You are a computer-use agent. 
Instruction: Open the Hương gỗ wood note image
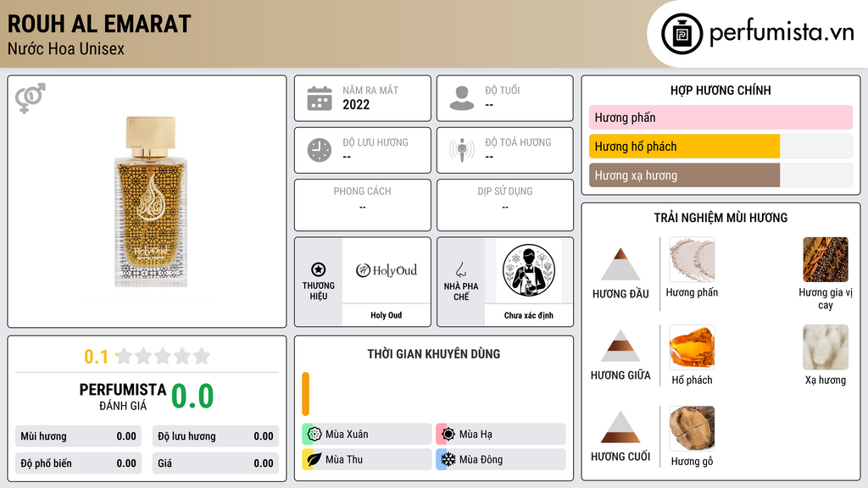pos(692,428)
